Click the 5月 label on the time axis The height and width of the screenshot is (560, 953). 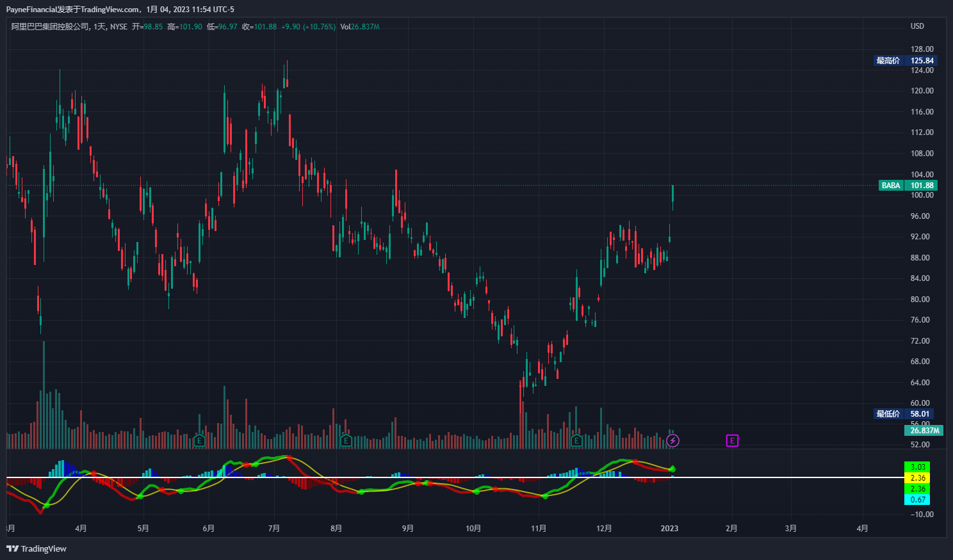tap(143, 529)
